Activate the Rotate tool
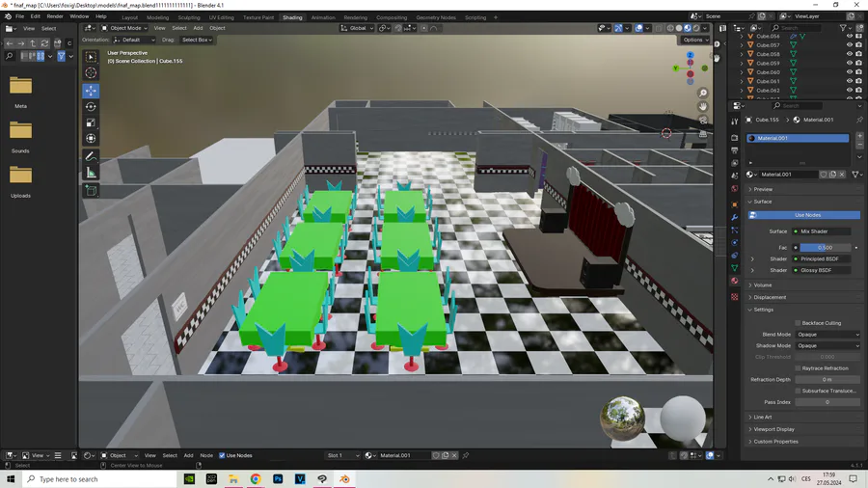The width and height of the screenshot is (868, 488). pyautogui.click(x=91, y=106)
